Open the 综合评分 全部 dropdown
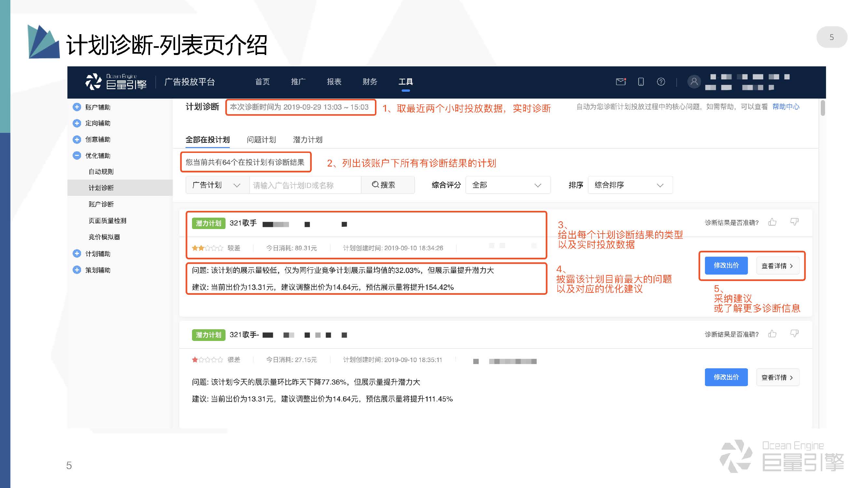Image resolution: width=868 pixels, height=488 pixels. pyautogui.click(x=507, y=185)
